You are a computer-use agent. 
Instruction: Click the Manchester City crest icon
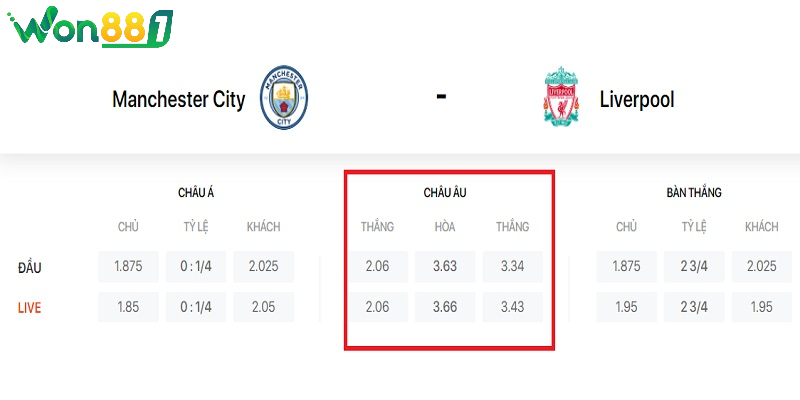point(284,98)
